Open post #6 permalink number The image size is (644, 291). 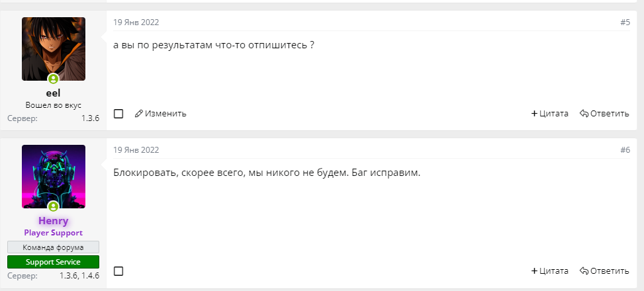click(x=625, y=150)
